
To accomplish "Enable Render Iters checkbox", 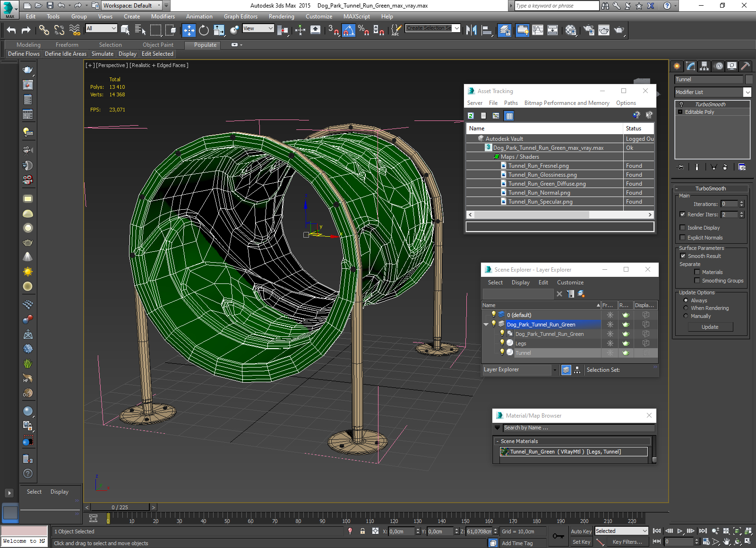I will click(682, 214).
